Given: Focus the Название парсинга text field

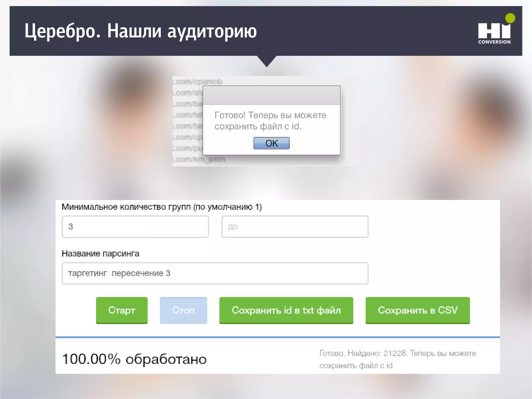Looking at the screenshot, I should click(215, 273).
